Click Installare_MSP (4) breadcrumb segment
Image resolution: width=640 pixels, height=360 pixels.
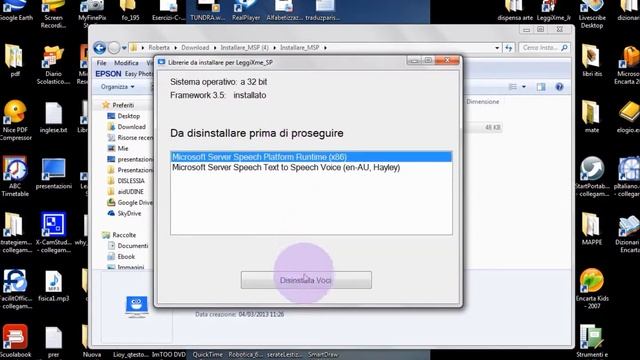244,48
